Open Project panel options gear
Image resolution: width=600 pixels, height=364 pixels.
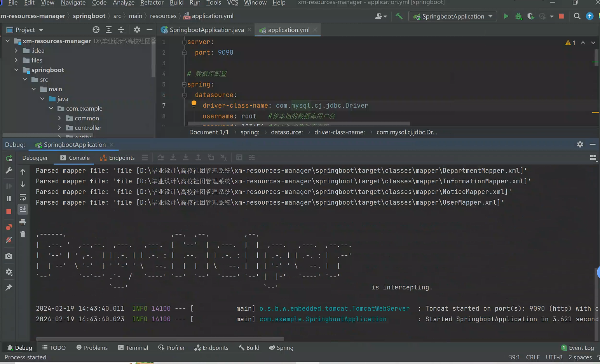click(137, 30)
